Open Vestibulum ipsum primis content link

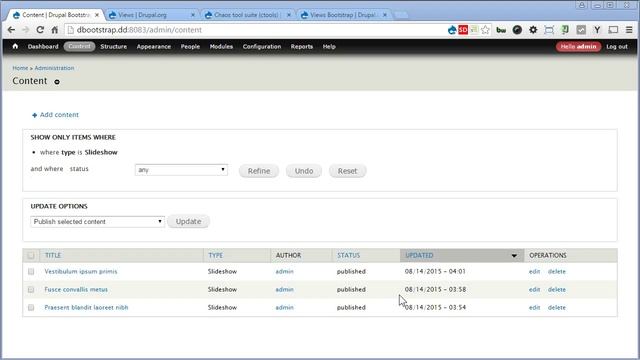point(81,271)
